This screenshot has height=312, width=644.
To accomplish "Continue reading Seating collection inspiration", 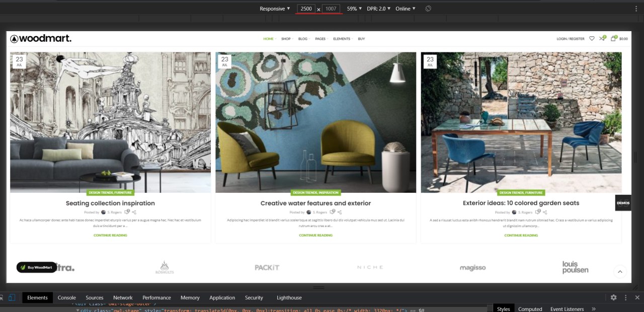I will pos(110,235).
